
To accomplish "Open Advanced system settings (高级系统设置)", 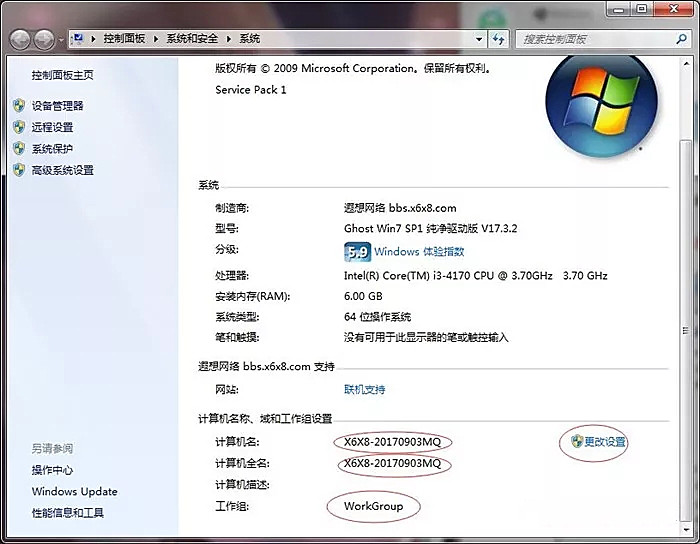I will pos(62,170).
